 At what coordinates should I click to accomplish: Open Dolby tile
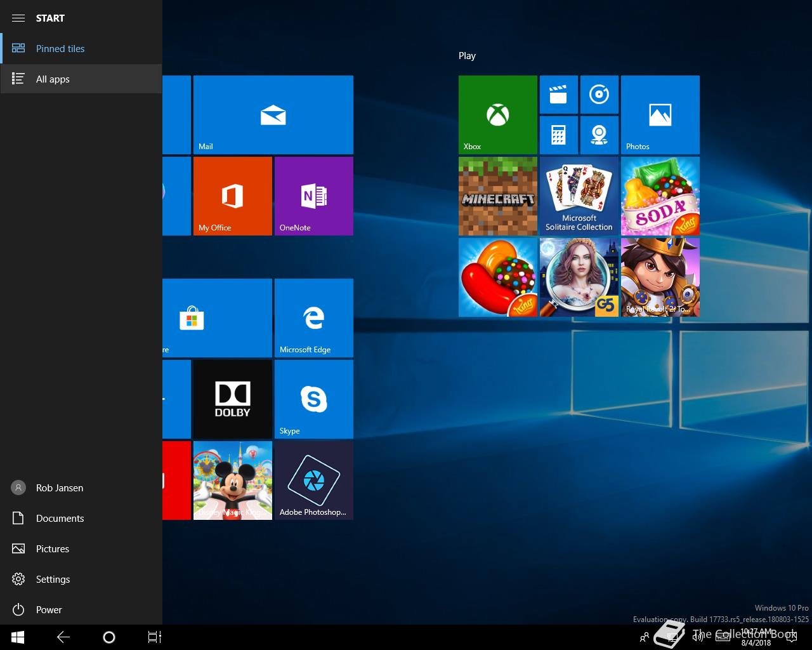pyautogui.click(x=233, y=399)
